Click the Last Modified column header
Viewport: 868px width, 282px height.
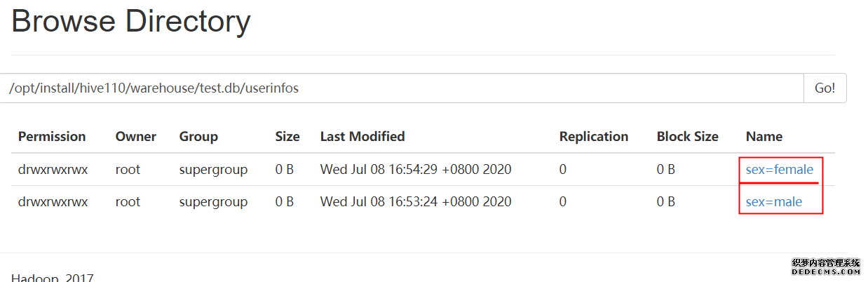pyautogui.click(x=362, y=136)
